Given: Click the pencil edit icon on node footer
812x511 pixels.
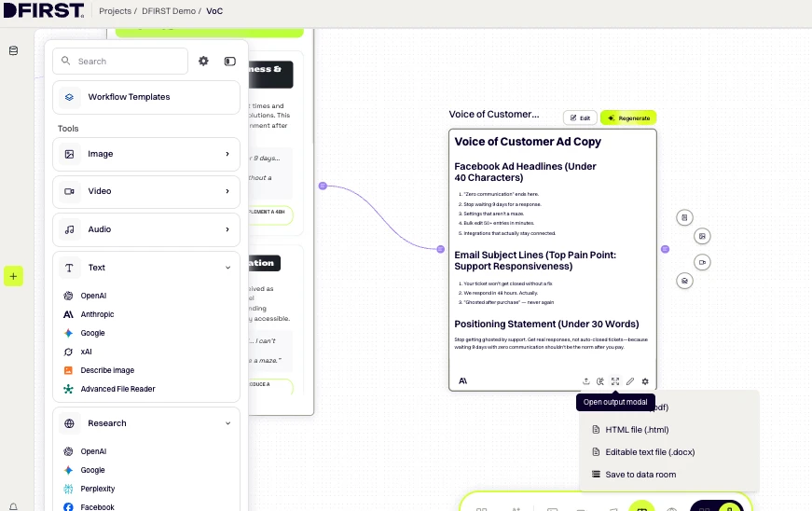Looking at the screenshot, I should 630,381.
